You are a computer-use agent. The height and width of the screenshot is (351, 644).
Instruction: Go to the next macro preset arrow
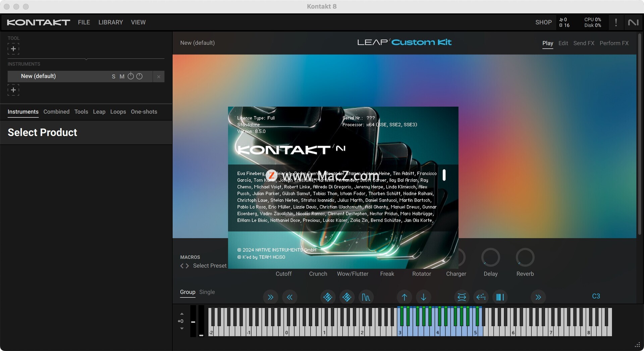[187, 266]
